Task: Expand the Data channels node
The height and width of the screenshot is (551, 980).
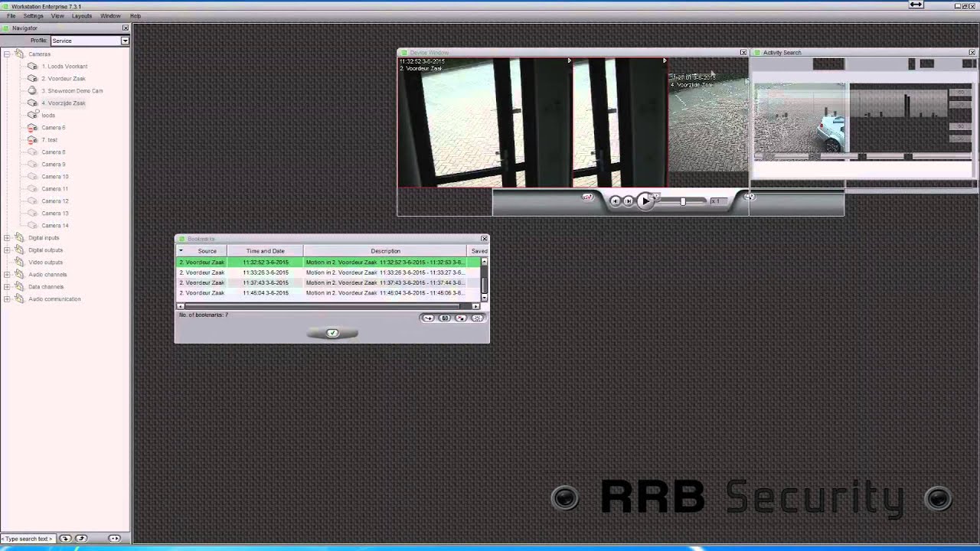Action: tap(7, 287)
